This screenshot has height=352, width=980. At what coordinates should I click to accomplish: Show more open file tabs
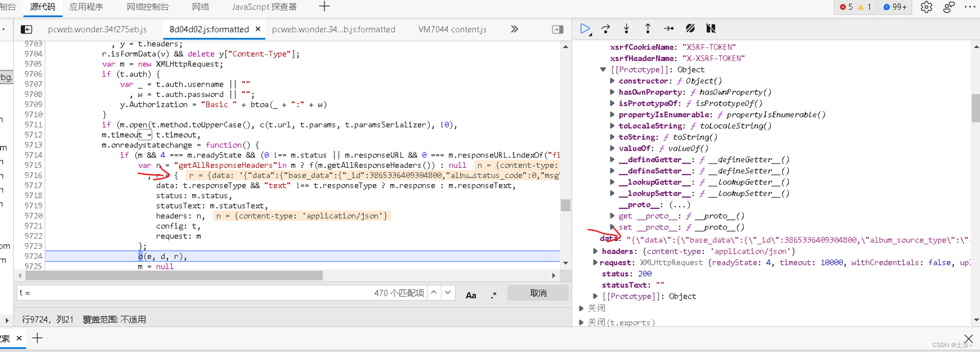point(514,29)
